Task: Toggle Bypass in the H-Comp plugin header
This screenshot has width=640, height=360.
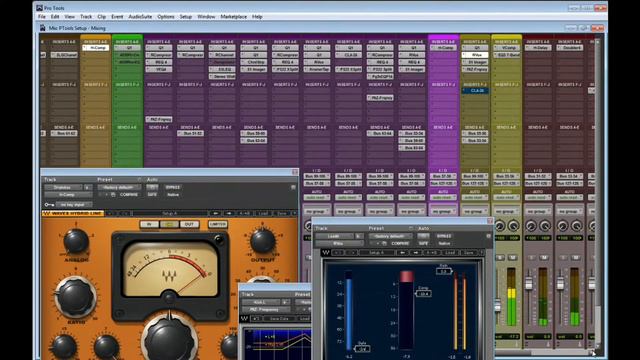Action: click(x=173, y=187)
